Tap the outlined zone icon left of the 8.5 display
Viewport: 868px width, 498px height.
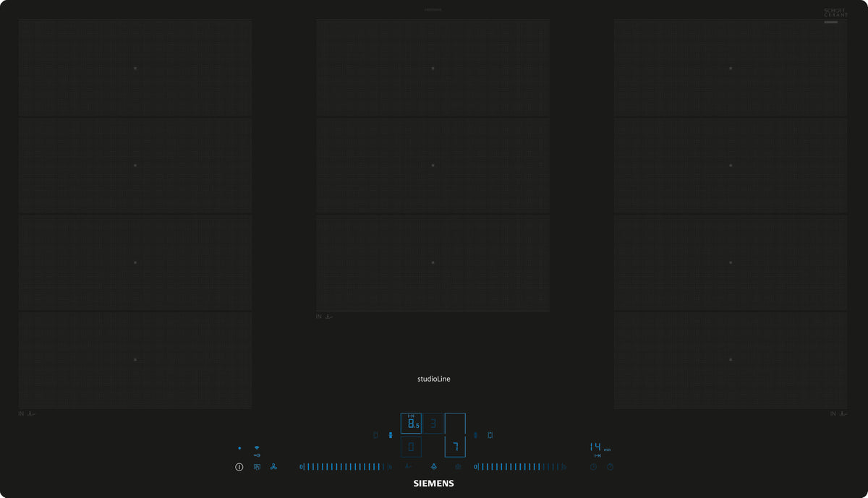(375, 435)
